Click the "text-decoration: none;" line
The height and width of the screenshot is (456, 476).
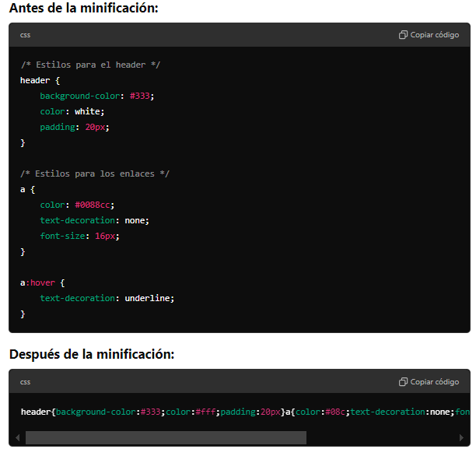pos(95,220)
